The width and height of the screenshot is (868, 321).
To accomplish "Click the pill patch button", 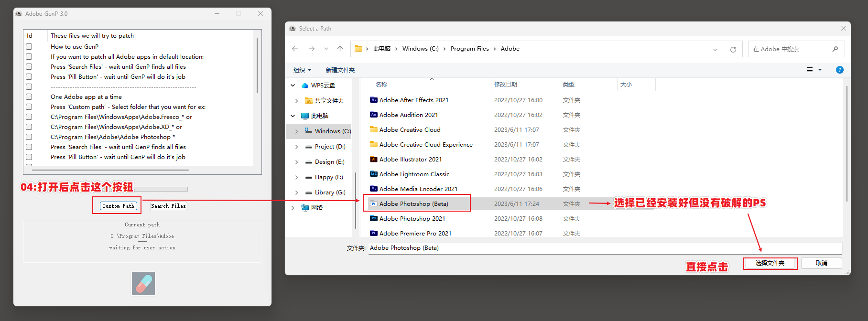I will (143, 283).
